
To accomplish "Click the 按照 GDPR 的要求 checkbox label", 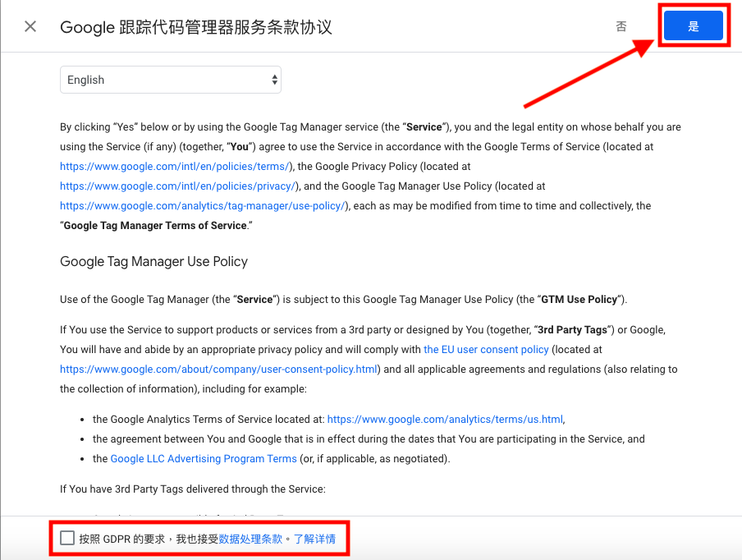I will [122, 539].
